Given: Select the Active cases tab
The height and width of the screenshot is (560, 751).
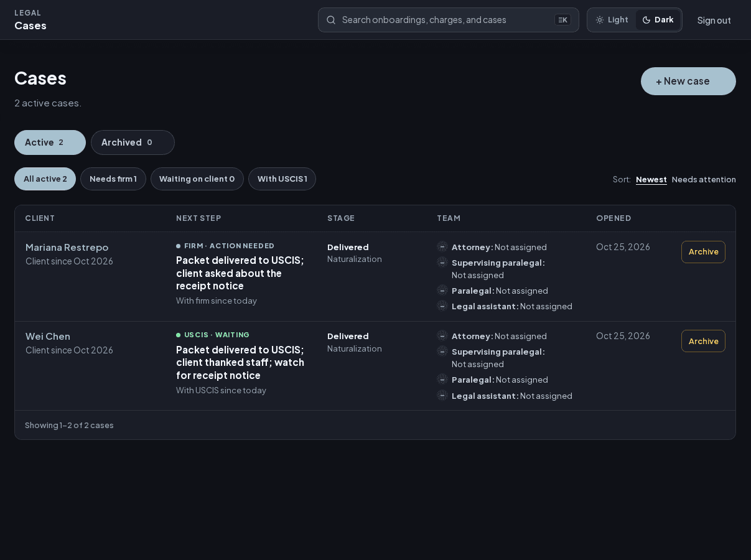Looking at the screenshot, I should (x=50, y=142).
